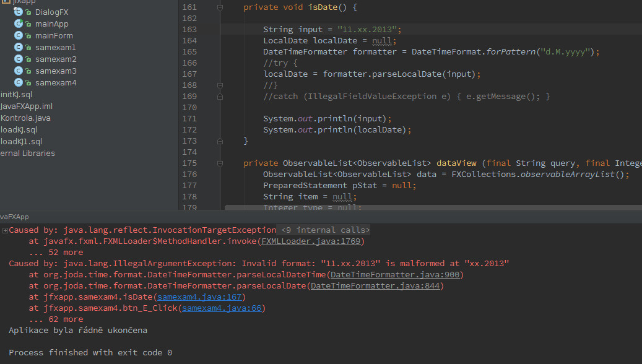642x364 pixels.
Task: Expand the folded InvocationTargetException stack trace
Action: (5, 230)
